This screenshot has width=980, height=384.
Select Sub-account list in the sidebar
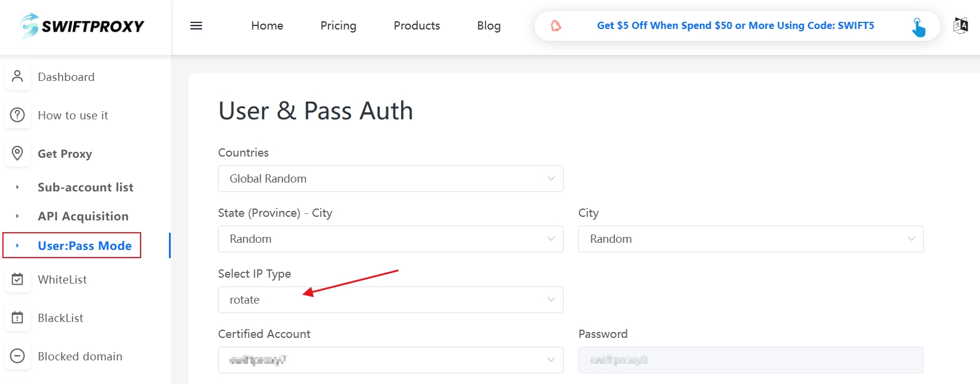coord(85,187)
